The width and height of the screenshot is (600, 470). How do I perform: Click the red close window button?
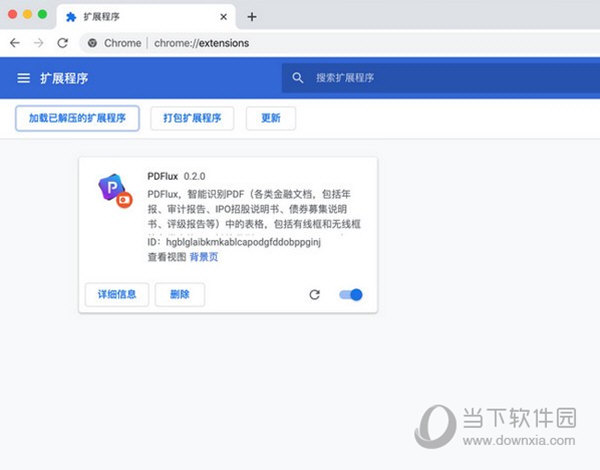point(12,15)
